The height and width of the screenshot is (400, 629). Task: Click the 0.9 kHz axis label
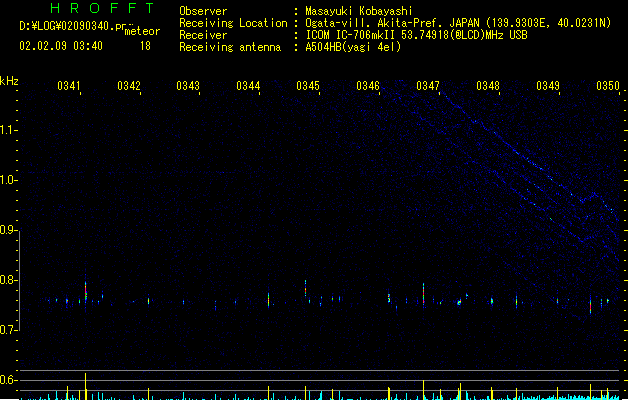(x=8, y=230)
